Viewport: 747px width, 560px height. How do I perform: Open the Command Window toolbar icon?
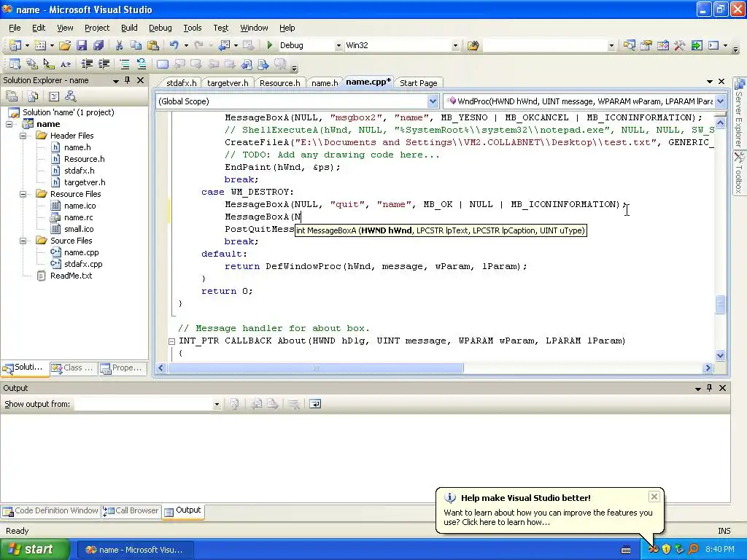[x=713, y=45]
